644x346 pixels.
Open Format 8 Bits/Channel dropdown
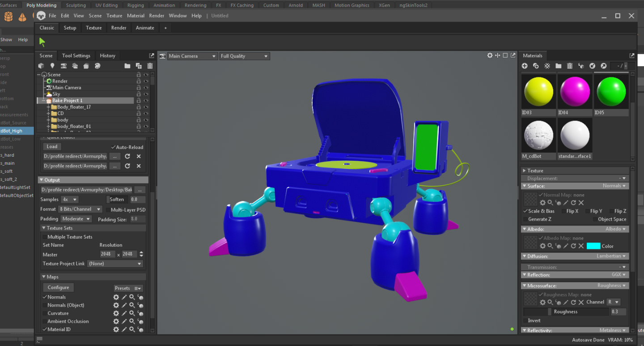(80, 209)
